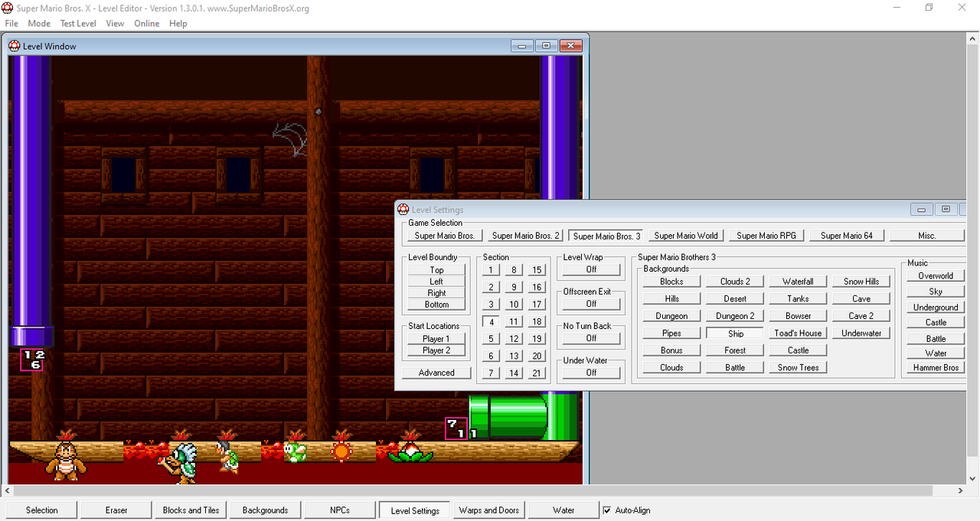980x521 pixels.
Task: Open the Backgrounds tab
Action: (x=265, y=510)
